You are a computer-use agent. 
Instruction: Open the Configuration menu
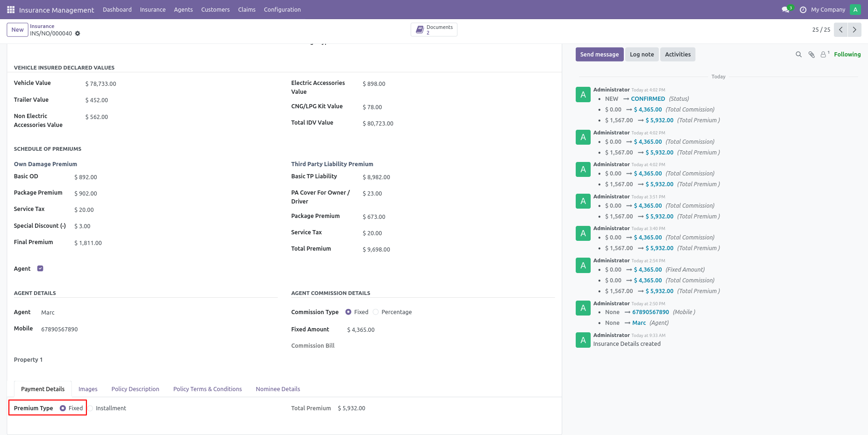pos(282,9)
